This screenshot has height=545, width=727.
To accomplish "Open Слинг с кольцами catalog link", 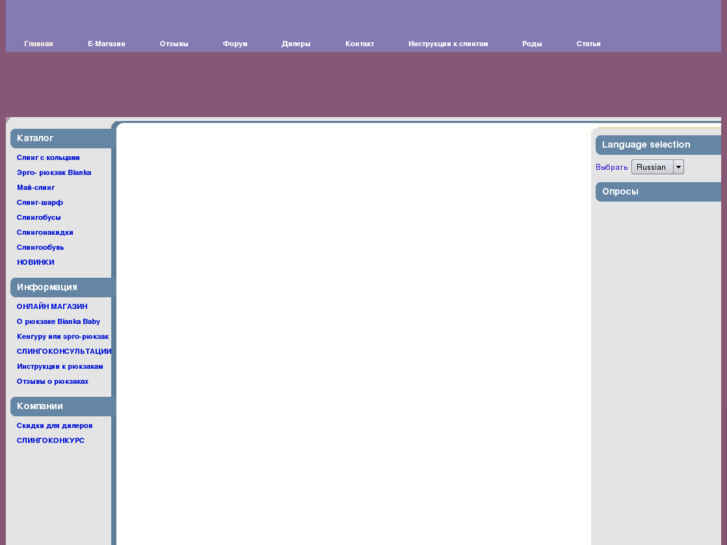I will tap(48, 158).
